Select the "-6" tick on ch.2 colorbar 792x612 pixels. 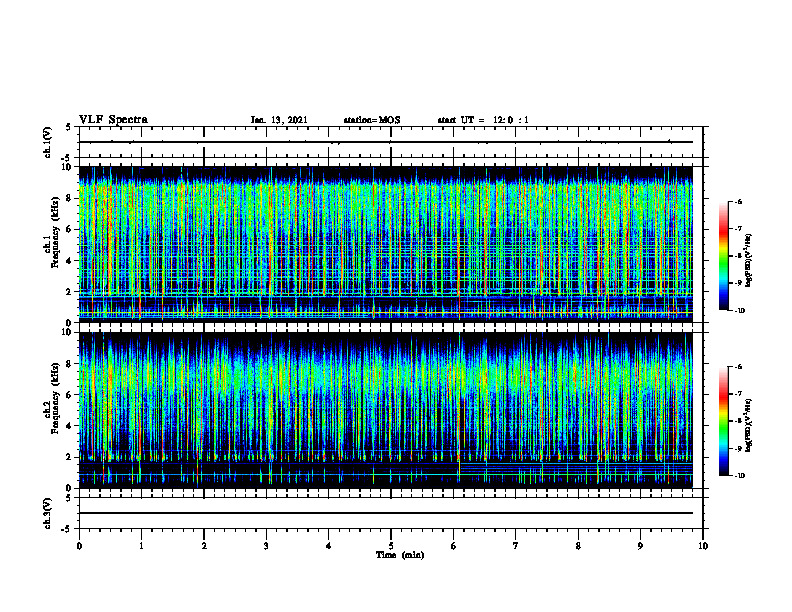click(x=738, y=367)
